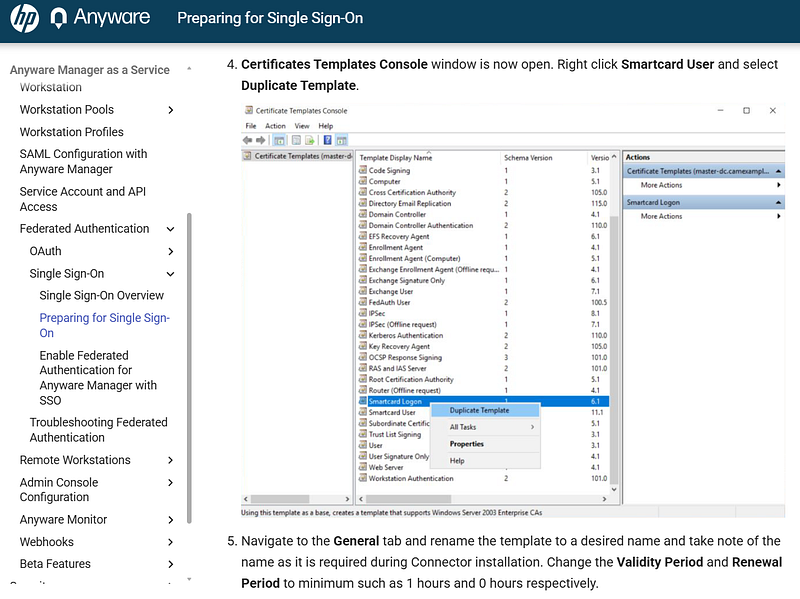
Task: Click the template icon next to Trust List Signing
Action: [x=363, y=434]
